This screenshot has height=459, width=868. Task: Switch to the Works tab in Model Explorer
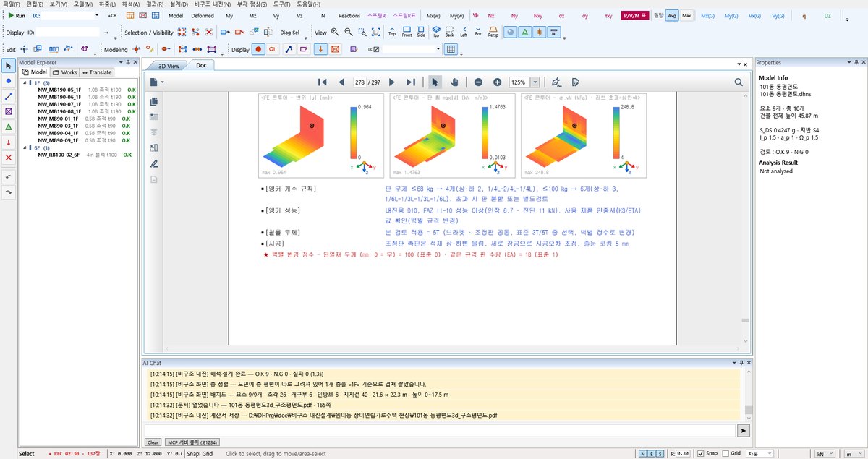point(64,72)
